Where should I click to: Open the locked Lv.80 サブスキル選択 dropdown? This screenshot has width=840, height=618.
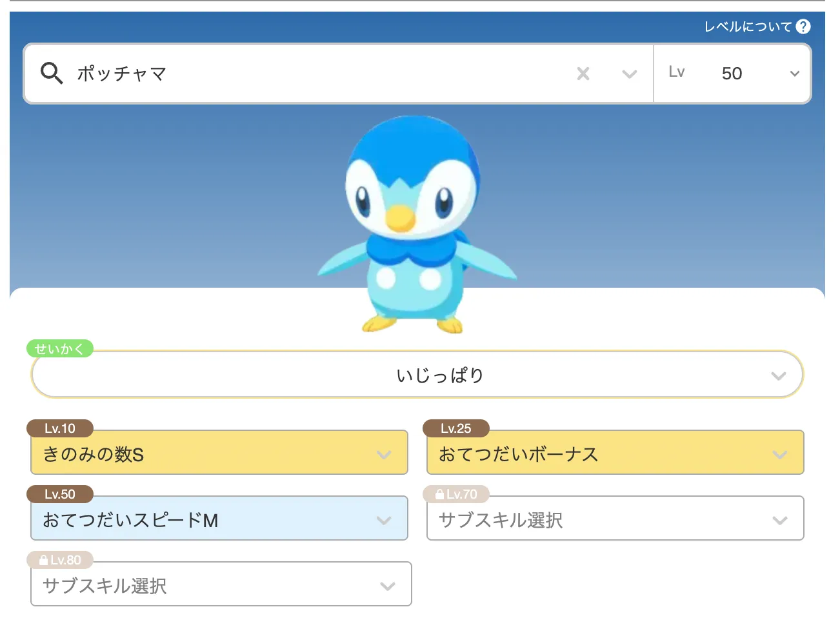[221, 584]
